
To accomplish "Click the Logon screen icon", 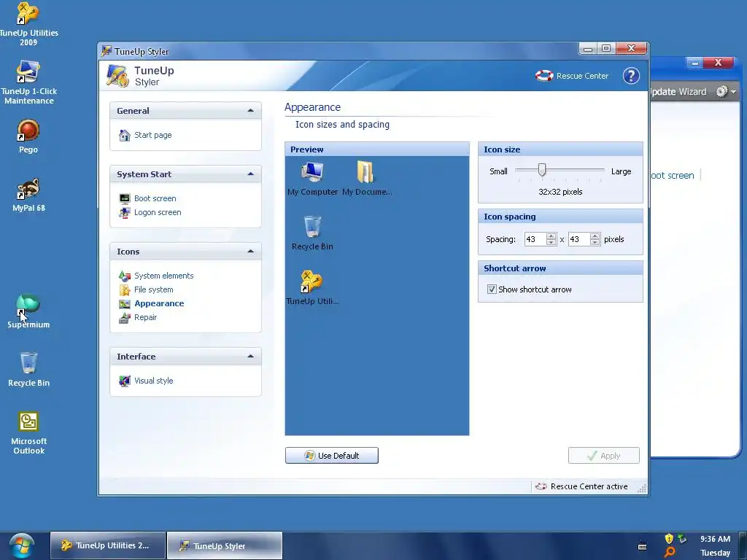I will (124, 212).
